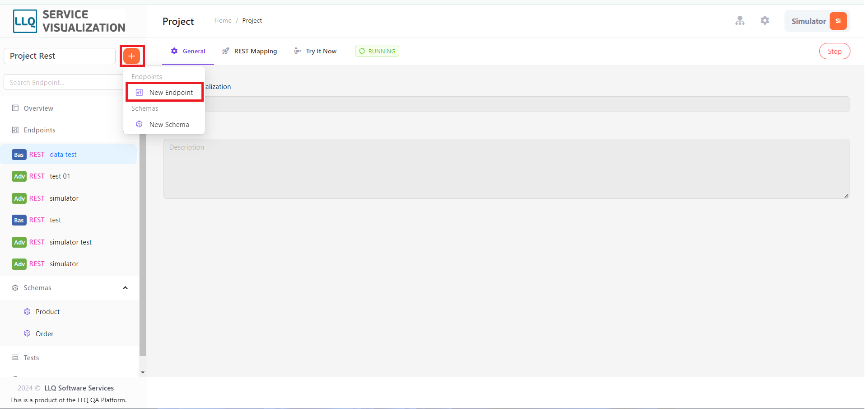The image size is (868, 409).
Task: Click the Bas badge of 'data test' endpoint
Action: tap(19, 155)
